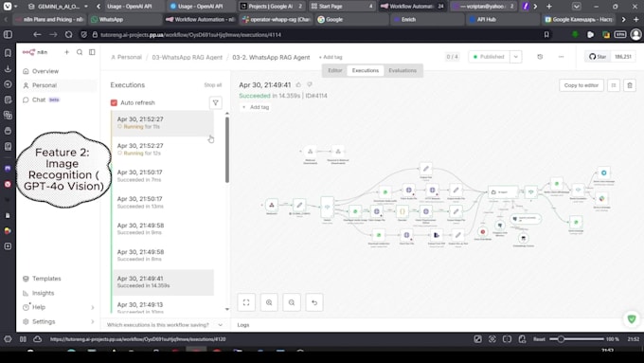
Task: Add a web panel with plus icon
Action: click(x=8, y=246)
